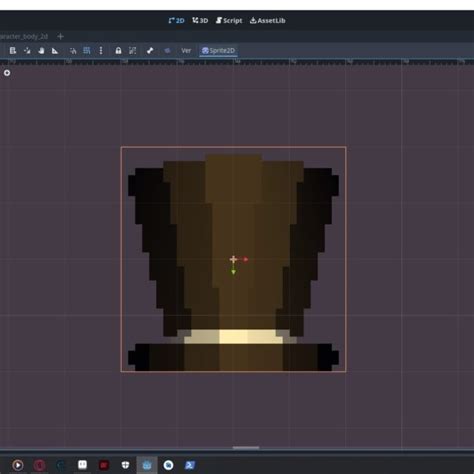The height and width of the screenshot is (474, 474).
Task: Click the horizontal viewport scrollbar
Action: [x=246, y=448]
